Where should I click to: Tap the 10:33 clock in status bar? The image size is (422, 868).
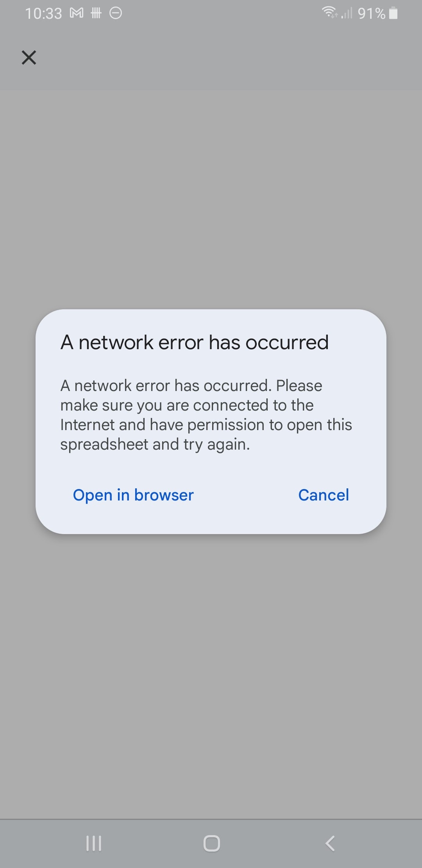pos(44,14)
